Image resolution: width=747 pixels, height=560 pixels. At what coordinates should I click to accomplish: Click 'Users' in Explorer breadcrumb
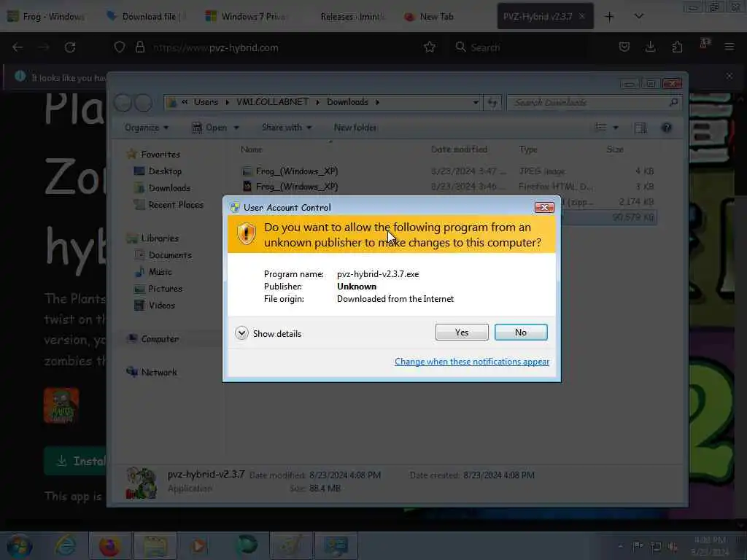tap(206, 102)
